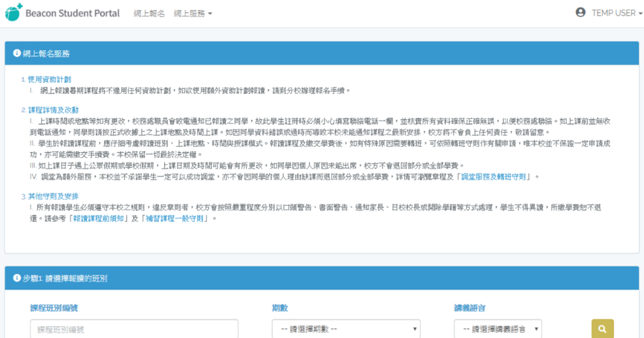Focus the 課程班別編號 input field
Image resolution: width=644 pixels, height=338 pixels.
(x=134, y=329)
